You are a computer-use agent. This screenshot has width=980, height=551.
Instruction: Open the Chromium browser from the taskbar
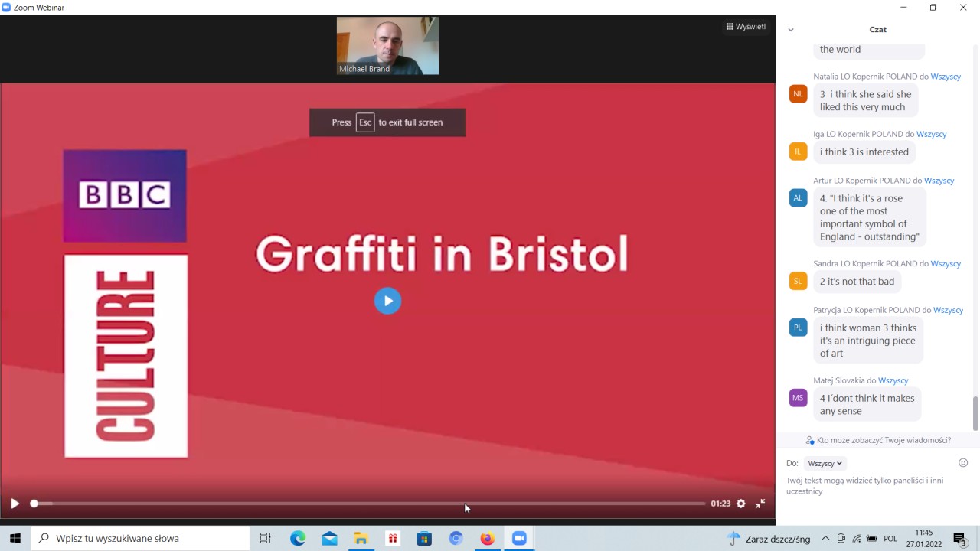point(456,538)
